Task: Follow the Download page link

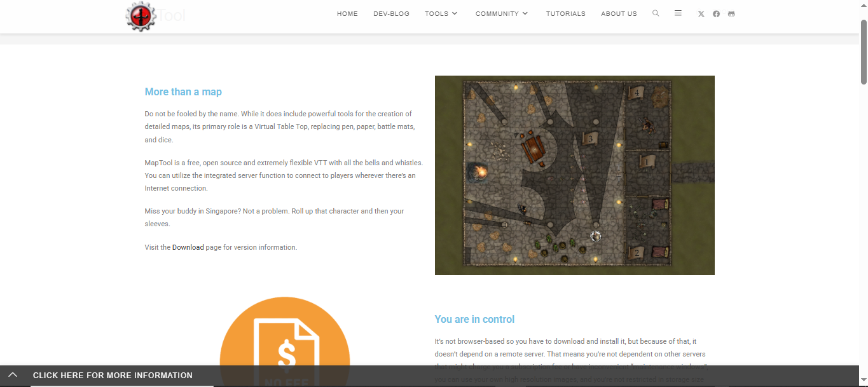Action: 188,247
